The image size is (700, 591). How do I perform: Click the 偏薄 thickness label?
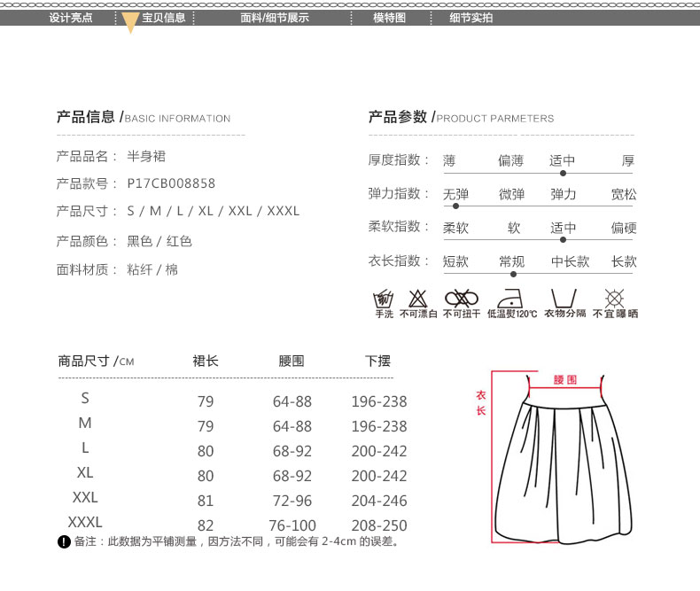(510, 160)
